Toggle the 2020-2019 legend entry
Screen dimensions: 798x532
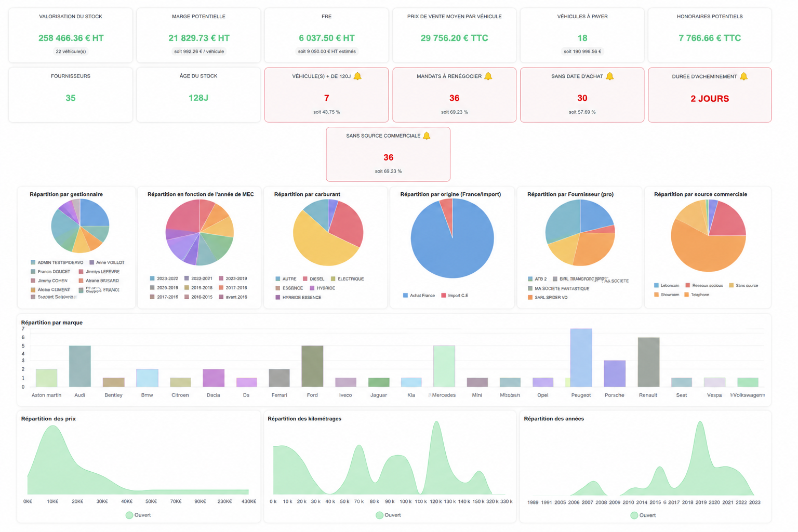[x=164, y=288]
